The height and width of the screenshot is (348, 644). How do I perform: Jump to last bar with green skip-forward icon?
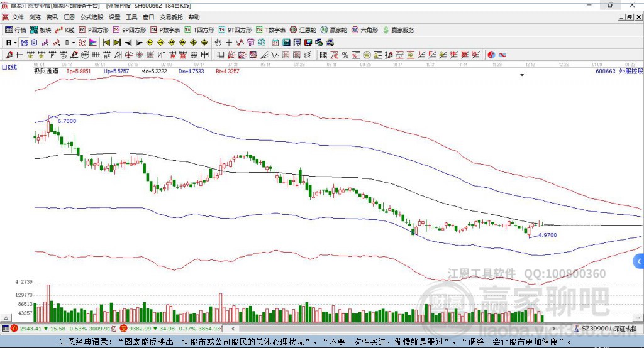117,43
